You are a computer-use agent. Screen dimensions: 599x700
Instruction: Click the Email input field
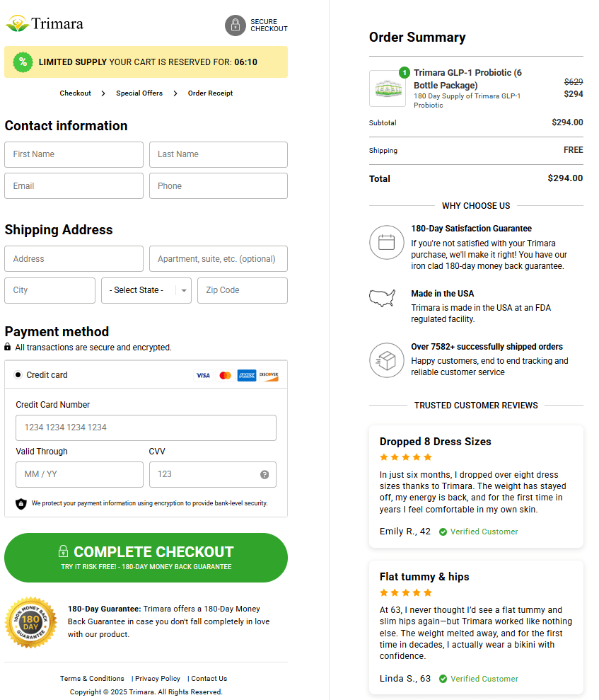point(74,185)
